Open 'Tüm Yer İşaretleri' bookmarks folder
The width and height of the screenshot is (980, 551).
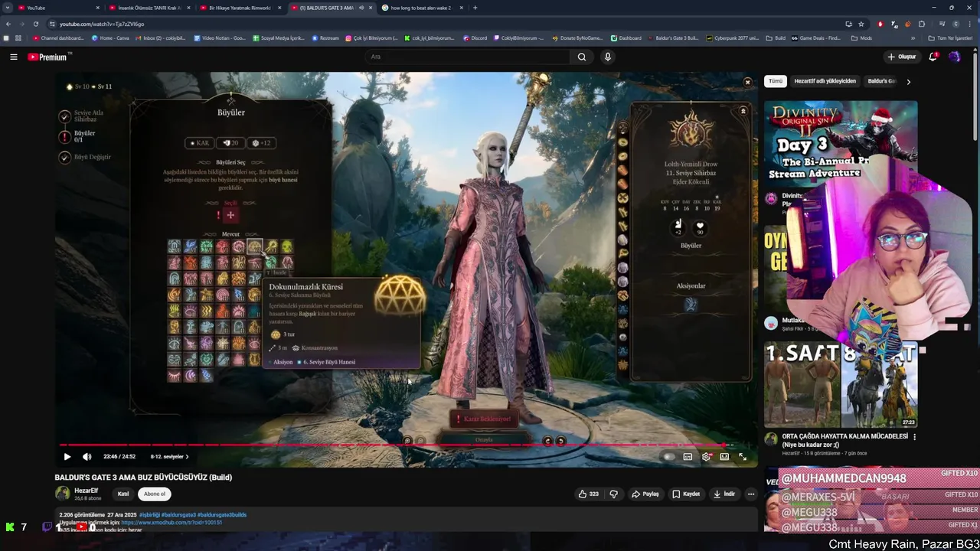(x=949, y=37)
